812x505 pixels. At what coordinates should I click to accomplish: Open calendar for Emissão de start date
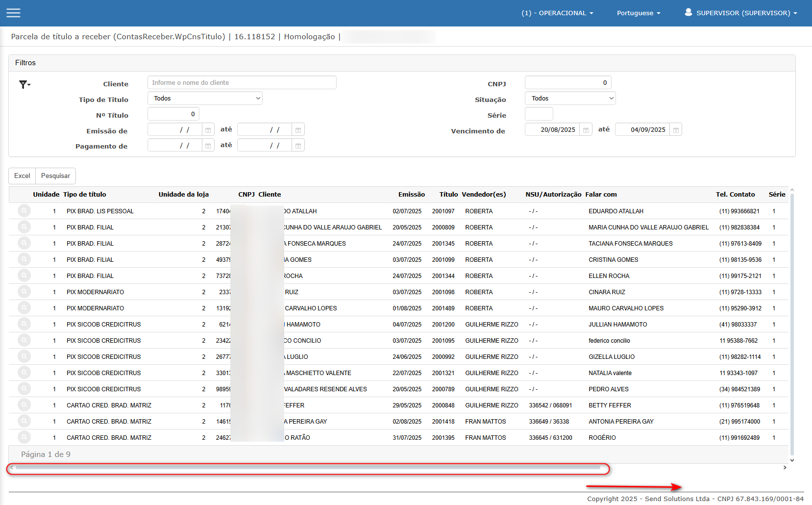click(208, 130)
